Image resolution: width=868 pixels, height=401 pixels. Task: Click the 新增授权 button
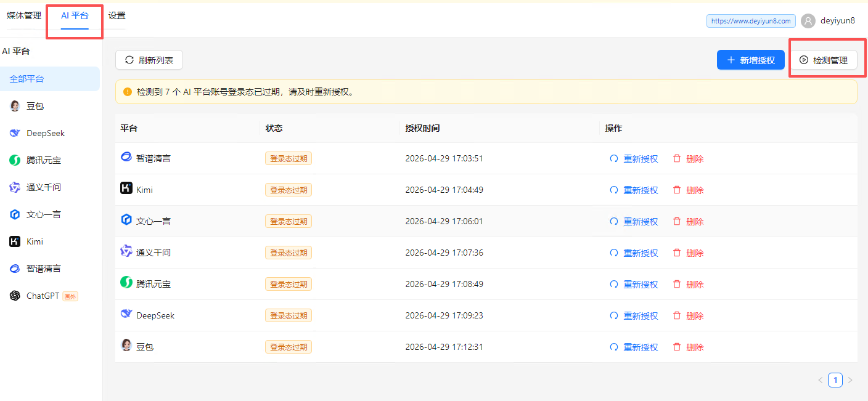[751, 60]
